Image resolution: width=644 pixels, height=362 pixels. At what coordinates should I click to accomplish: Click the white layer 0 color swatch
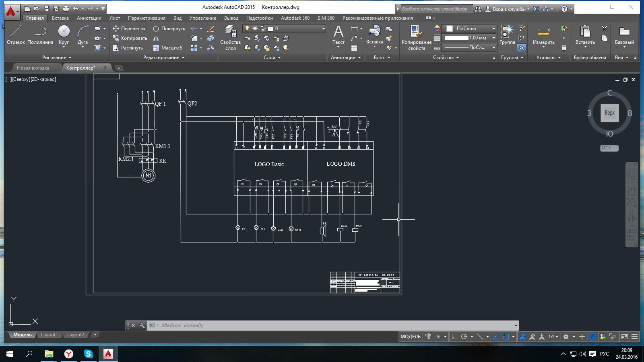point(270,29)
